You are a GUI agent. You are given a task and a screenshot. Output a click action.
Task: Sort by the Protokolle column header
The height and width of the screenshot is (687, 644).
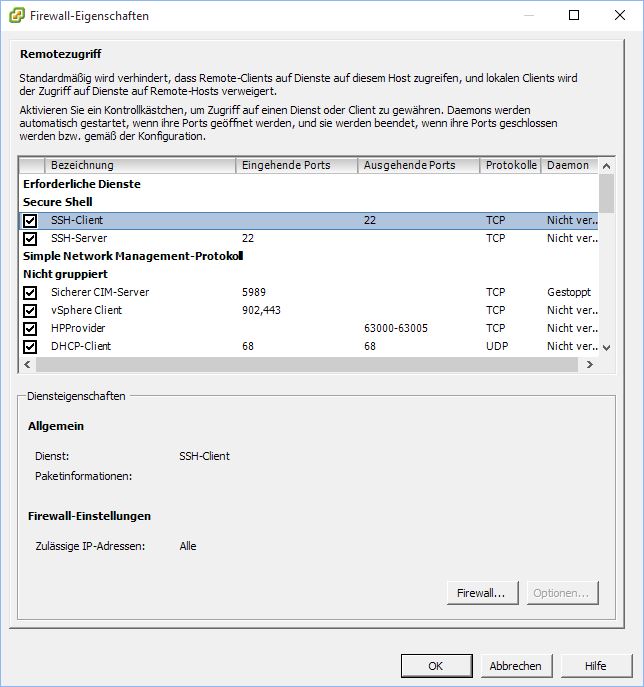(x=510, y=165)
